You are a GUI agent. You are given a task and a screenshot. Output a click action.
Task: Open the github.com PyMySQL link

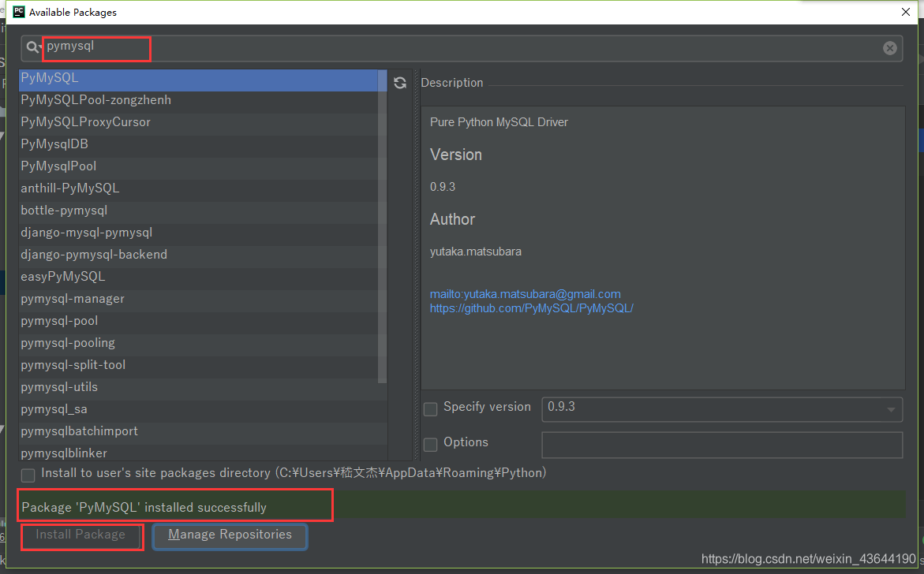point(532,308)
